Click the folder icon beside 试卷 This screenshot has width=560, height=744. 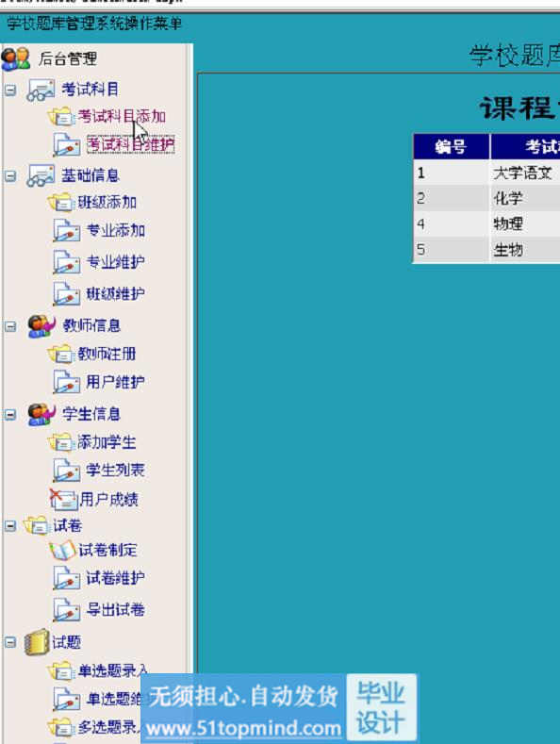click(x=36, y=525)
